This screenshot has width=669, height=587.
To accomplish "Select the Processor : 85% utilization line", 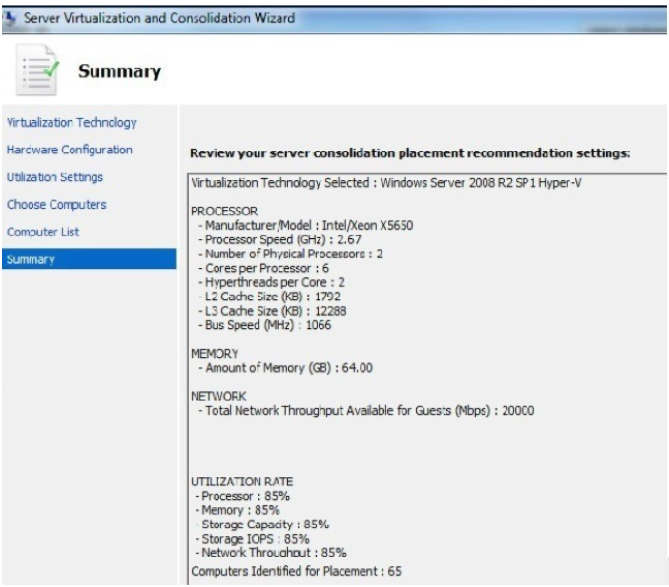I will click(x=242, y=496).
